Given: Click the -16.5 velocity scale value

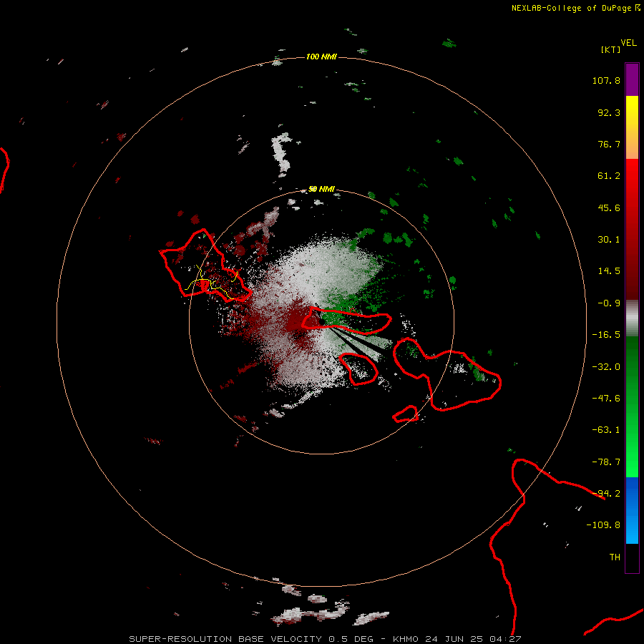Looking at the screenshot, I should pos(606,335).
